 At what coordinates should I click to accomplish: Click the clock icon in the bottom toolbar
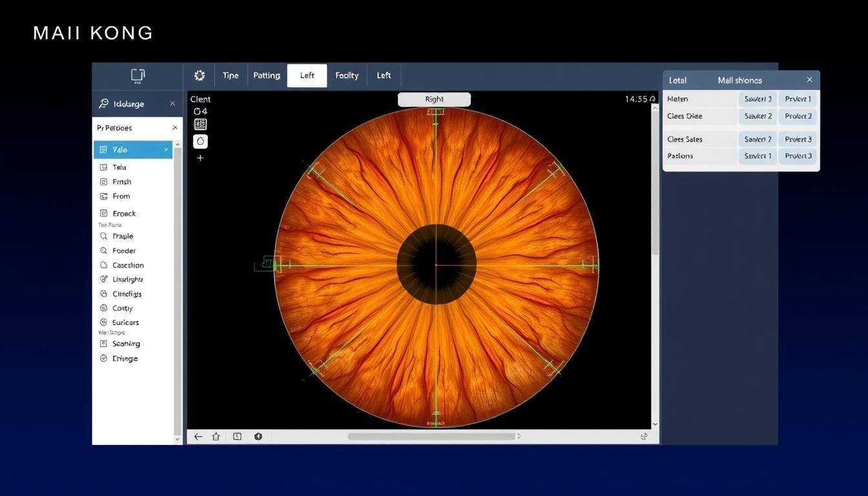click(257, 435)
